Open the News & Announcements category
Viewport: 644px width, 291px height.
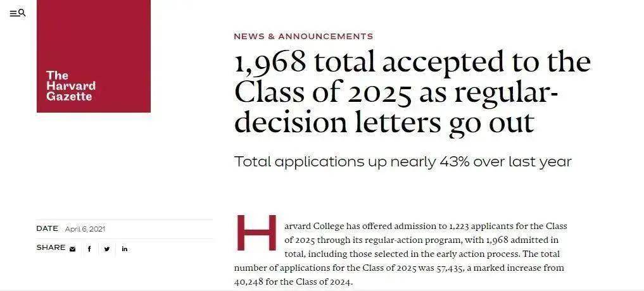(x=303, y=37)
